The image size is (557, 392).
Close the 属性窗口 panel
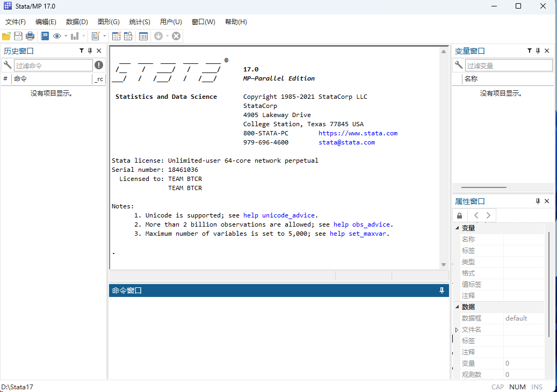coord(547,201)
